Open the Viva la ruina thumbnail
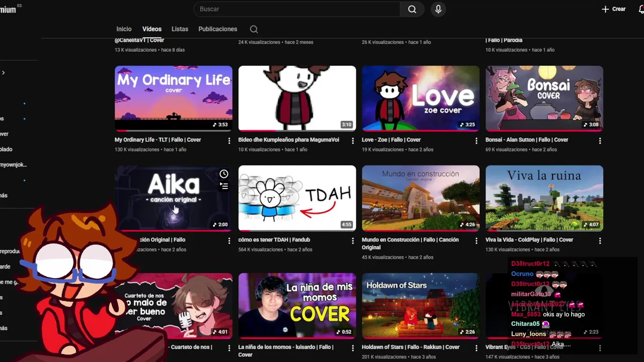The image size is (644, 362). [x=544, y=199]
